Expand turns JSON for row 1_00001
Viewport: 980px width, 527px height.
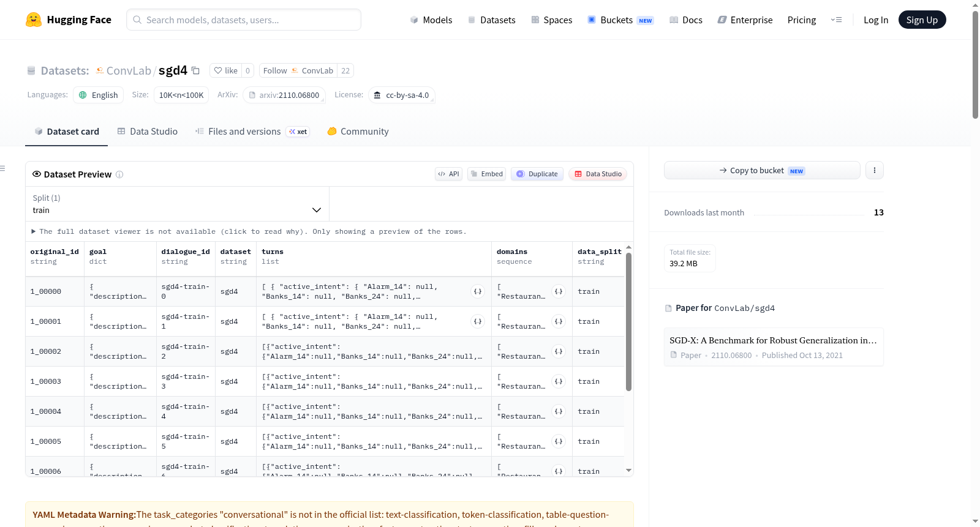tap(478, 321)
